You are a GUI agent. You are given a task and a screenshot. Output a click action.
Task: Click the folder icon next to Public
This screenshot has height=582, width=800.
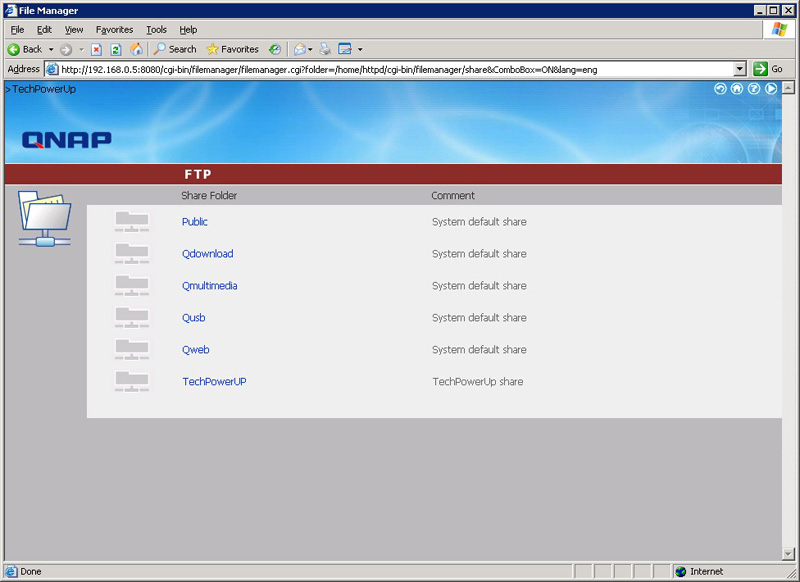132,222
